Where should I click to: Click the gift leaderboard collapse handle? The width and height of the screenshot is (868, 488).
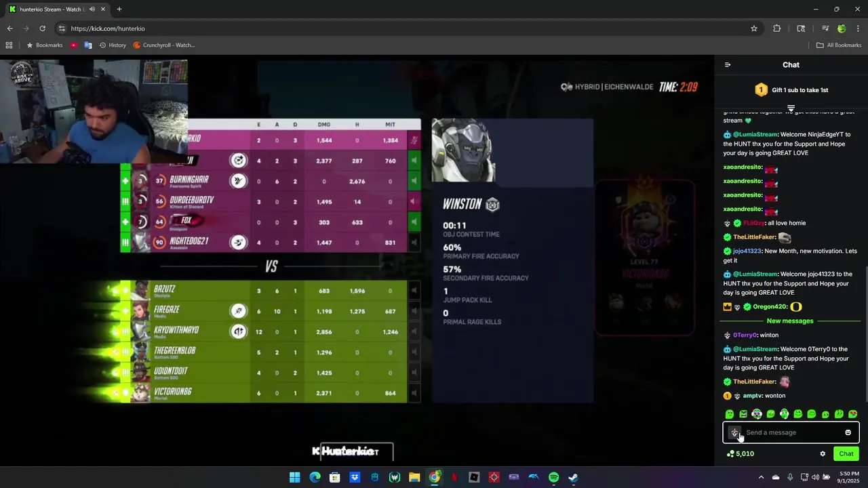click(791, 108)
